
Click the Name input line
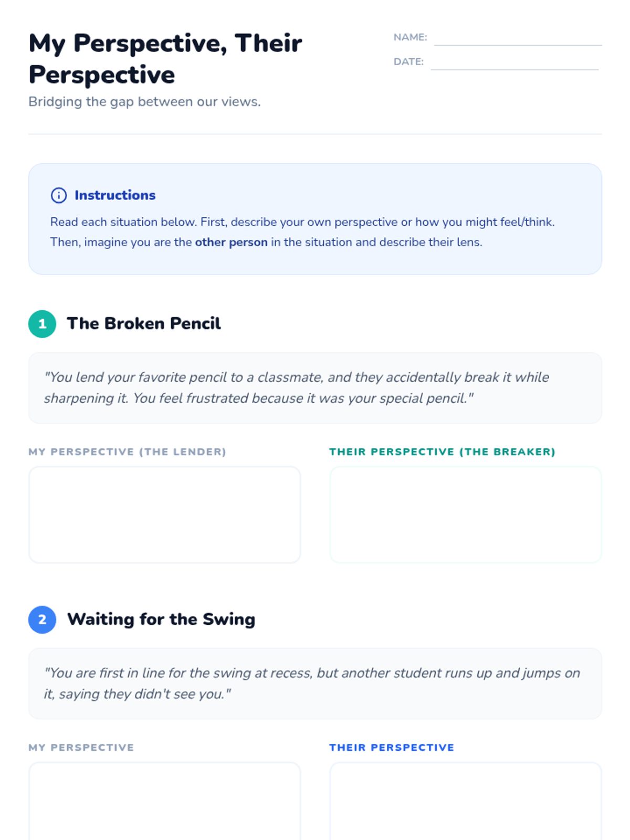click(x=518, y=39)
